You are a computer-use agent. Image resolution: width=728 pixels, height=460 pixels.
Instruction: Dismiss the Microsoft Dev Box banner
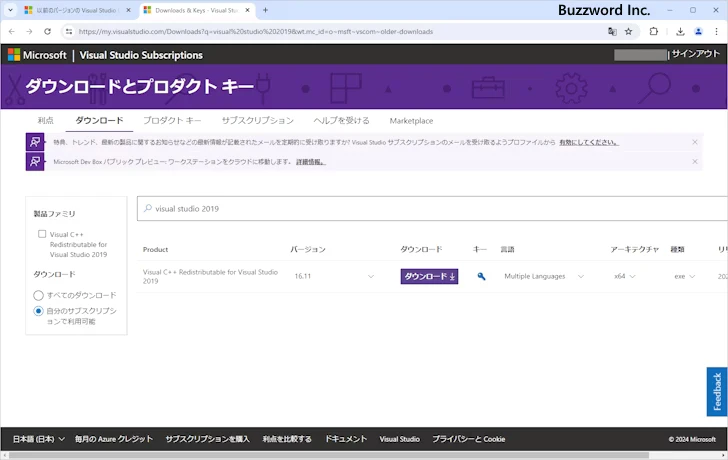(695, 162)
